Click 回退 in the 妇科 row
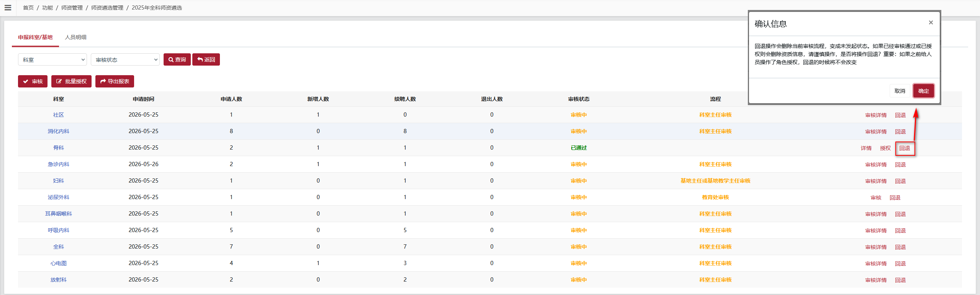This screenshot has width=980, height=295. (900, 181)
